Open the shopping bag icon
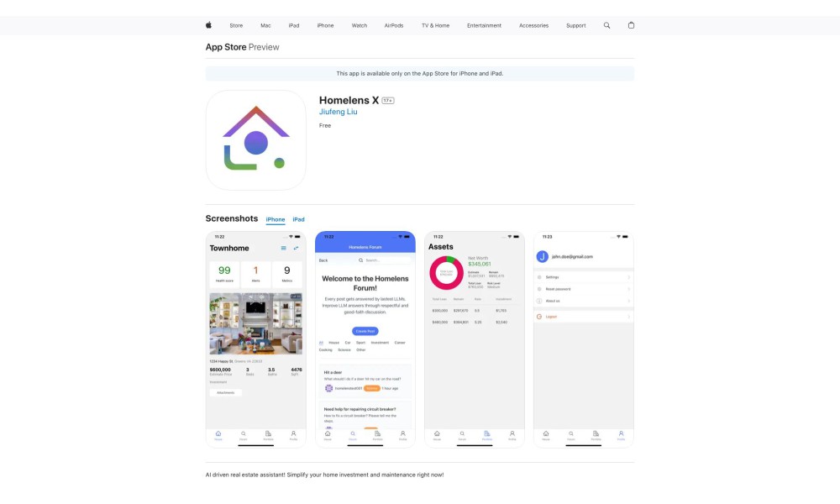 (x=631, y=25)
